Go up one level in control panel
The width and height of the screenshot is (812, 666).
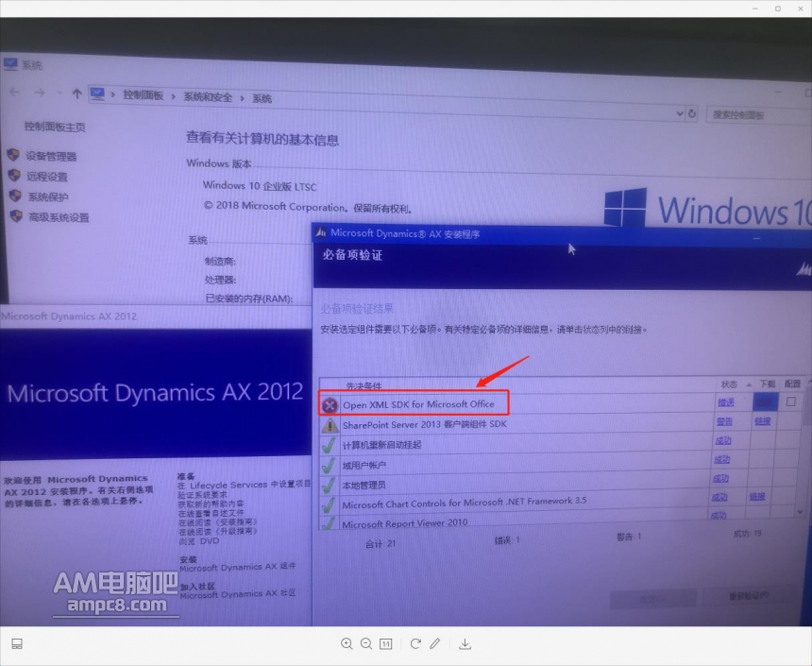pyautogui.click(x=76, y=94)
